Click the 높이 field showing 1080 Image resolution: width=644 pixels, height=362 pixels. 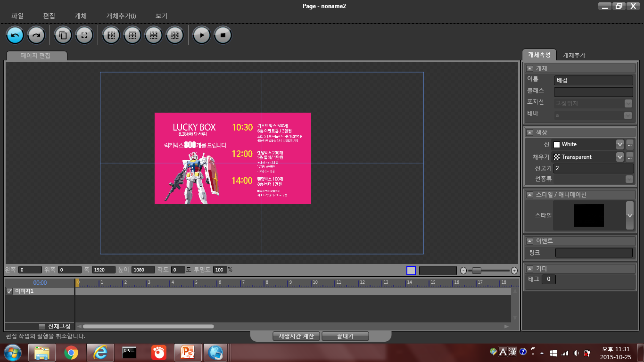click(x=143, y=270)
